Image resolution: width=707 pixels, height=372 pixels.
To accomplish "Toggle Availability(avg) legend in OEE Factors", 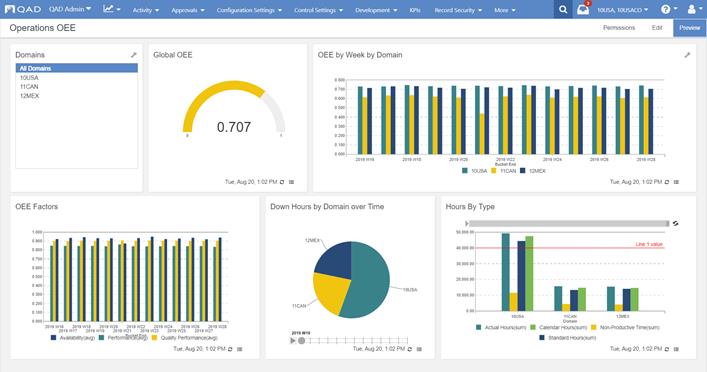I will [73, 338].
